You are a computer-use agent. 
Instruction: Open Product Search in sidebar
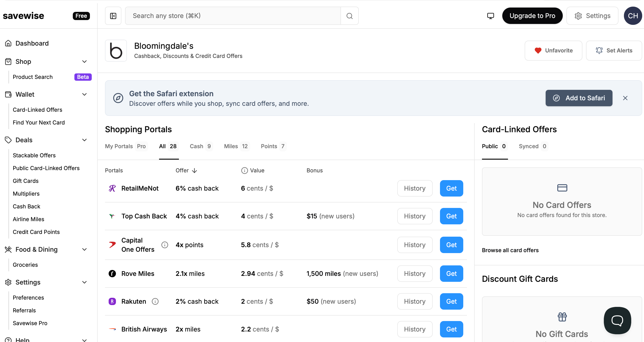tap(33, 77)
